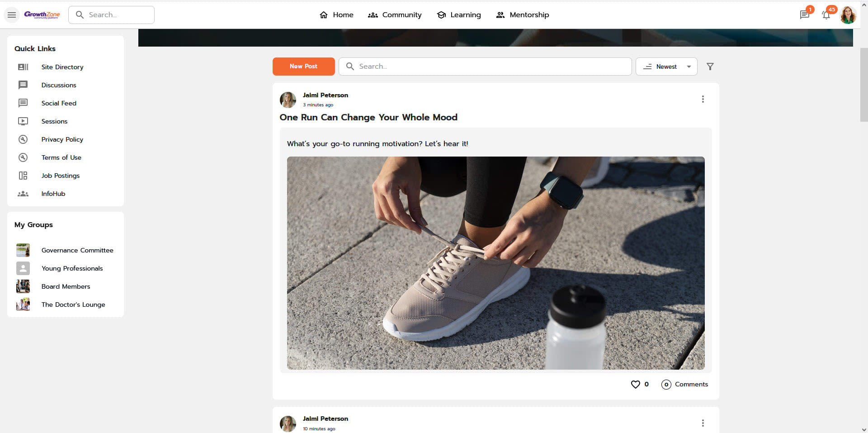
Task: Click the Job Postings icon
Action: click(x=23, y=176)
